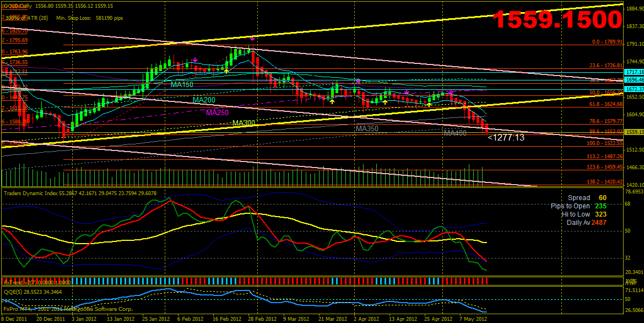The height and width of the screenshot is (323, 644).
Task: Select the 61.8 - 1624.68 Fibonacci level label
Action: [605, 104]
